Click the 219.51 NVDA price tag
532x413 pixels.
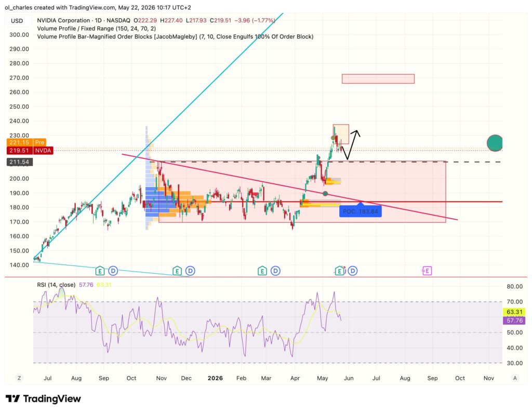[x=30, y=150]
